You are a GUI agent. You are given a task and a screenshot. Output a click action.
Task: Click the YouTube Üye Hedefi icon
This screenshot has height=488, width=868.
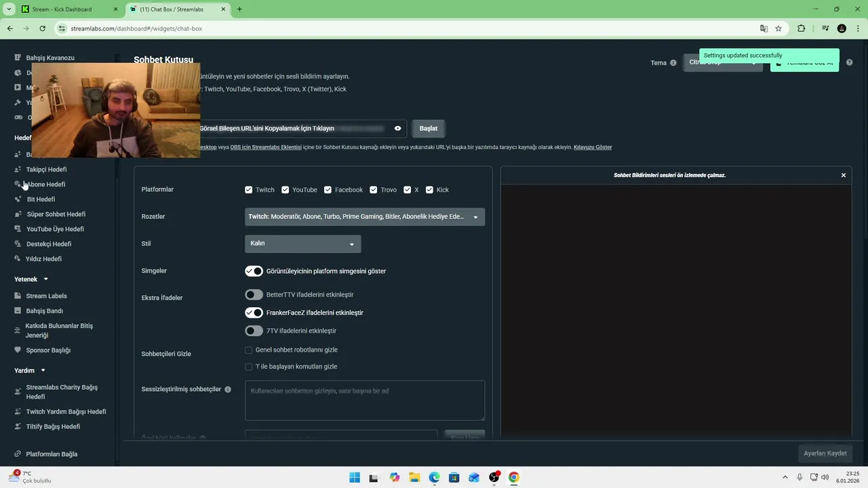click(x=18, y=229)
